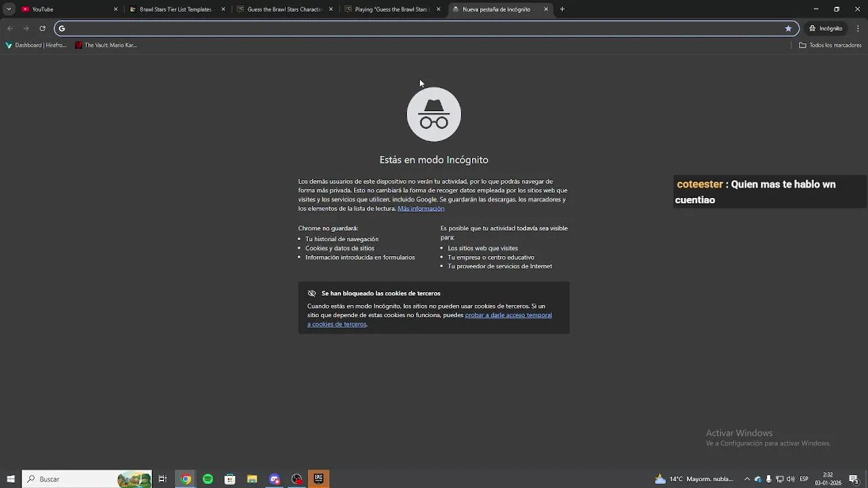Open File Explorer from the taskbar
Screen dimensions: 868x488
click(252, 479)
